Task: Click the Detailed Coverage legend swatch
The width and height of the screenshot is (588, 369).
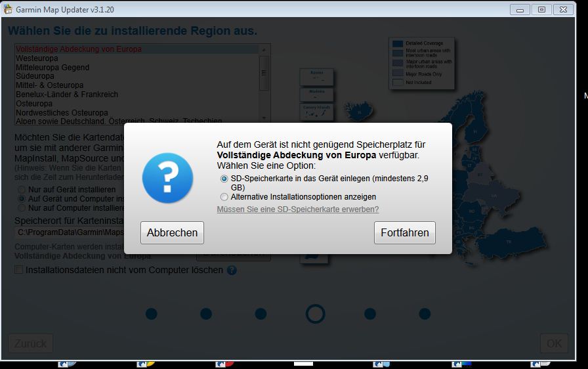Action: tap(398, 43)
